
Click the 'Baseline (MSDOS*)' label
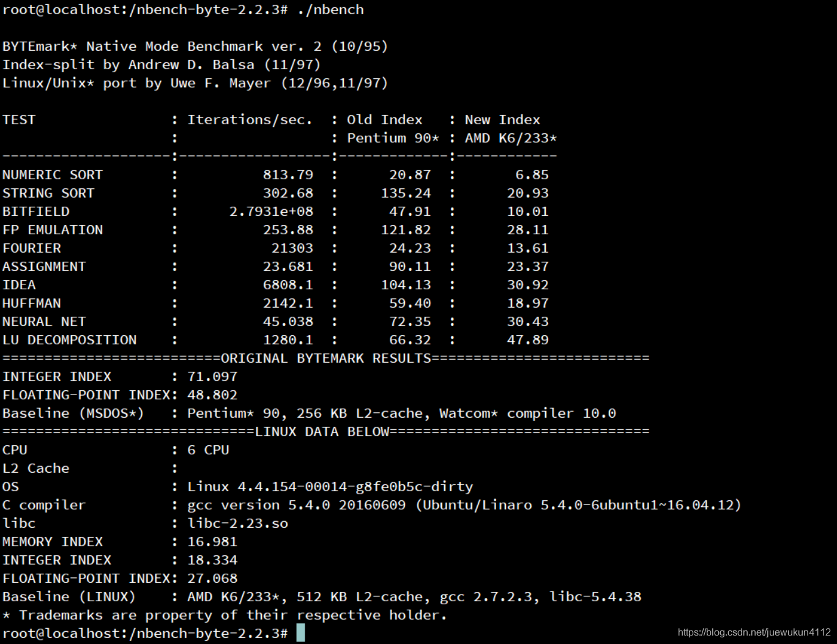(x=73, y=413)
